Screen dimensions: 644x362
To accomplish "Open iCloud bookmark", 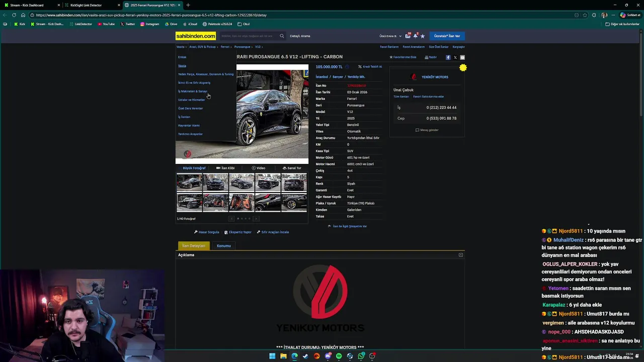I will [x=190, y=24].
